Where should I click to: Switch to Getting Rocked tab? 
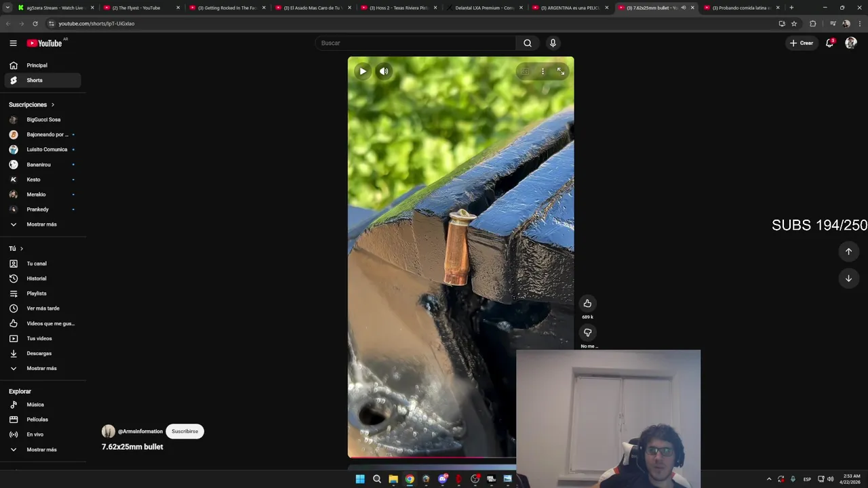[226, 7]
